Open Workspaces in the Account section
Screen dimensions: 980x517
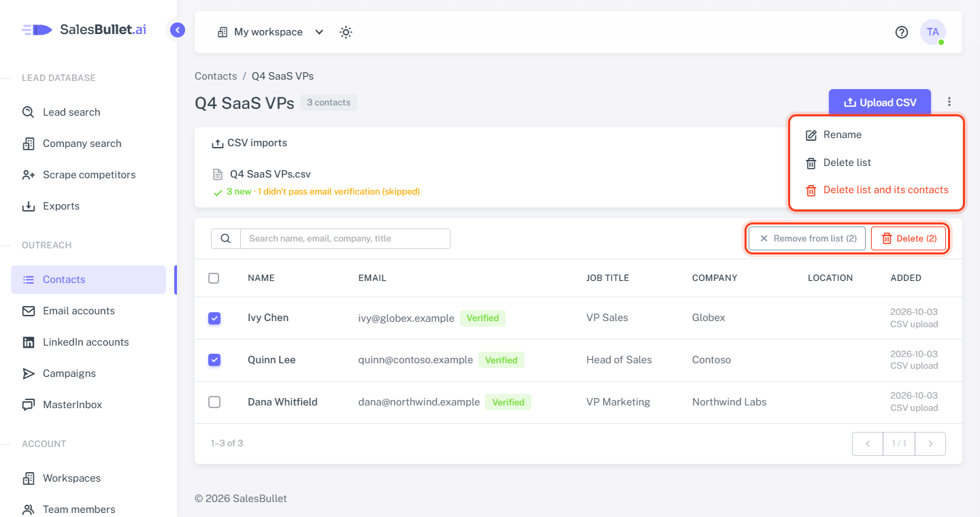coord(88,478)
